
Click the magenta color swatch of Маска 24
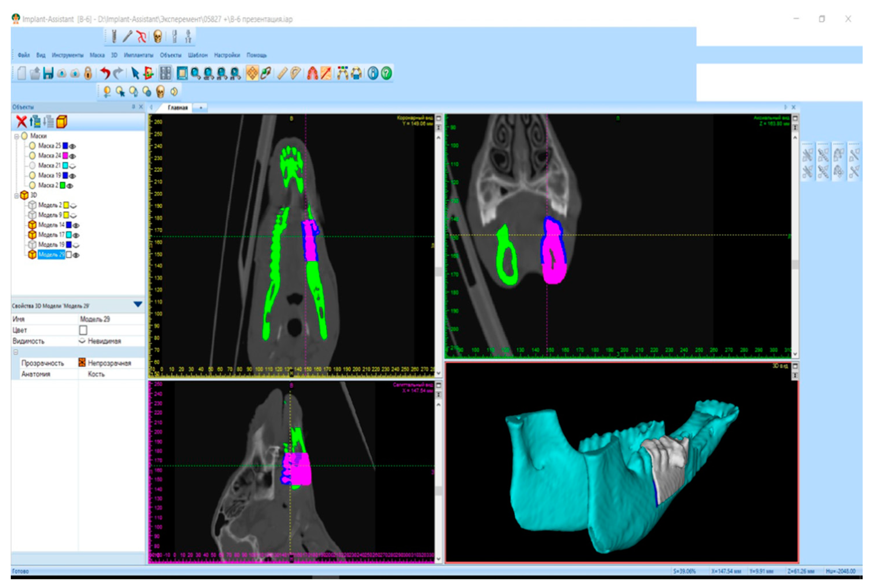(65, 156)
